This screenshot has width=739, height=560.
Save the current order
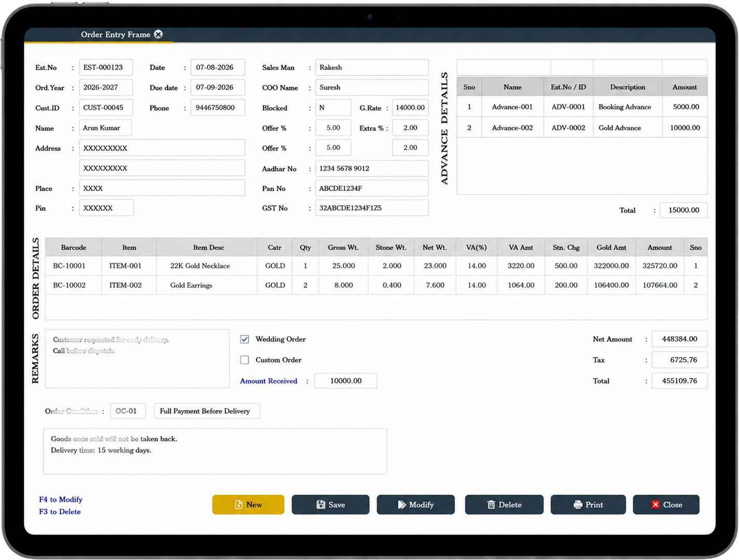330,505
